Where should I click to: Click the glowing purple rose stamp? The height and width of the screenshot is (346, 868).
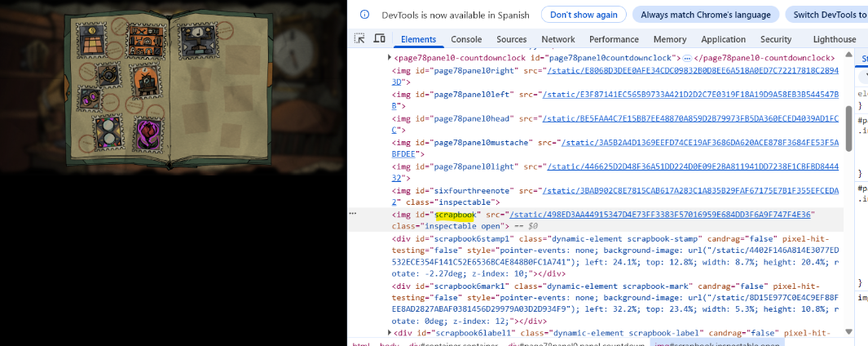(148, 134)
